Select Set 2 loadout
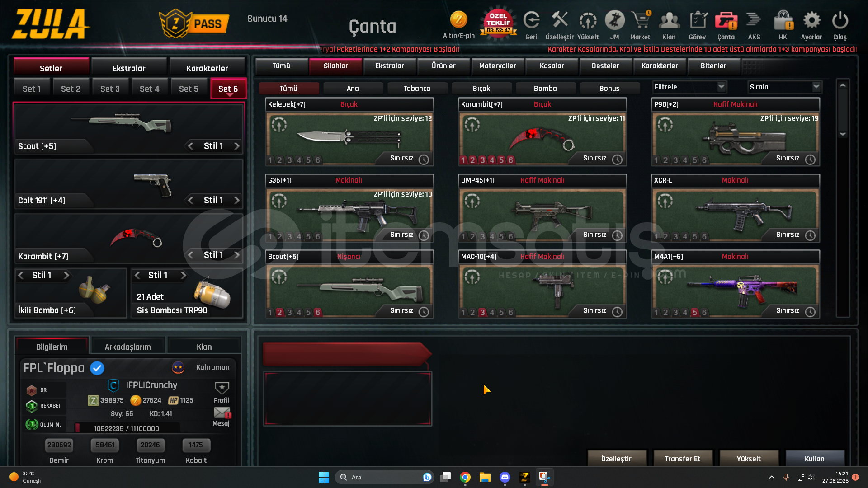 (x=71, y=89)
